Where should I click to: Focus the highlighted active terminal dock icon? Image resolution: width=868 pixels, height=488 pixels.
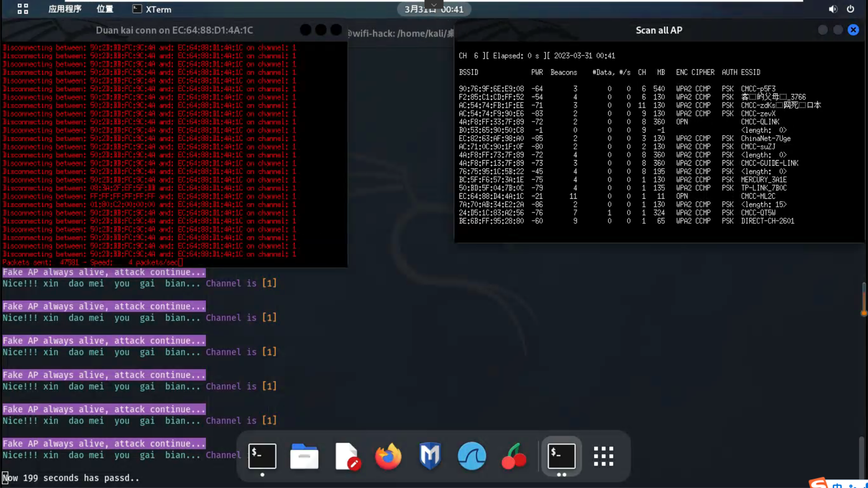click(561, 456)
